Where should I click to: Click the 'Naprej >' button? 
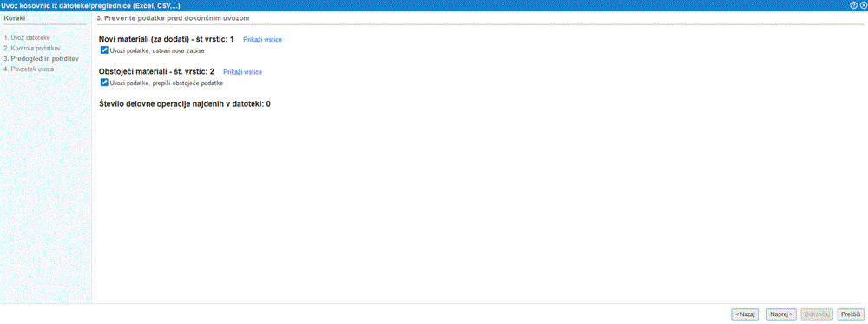click(781, 314)
